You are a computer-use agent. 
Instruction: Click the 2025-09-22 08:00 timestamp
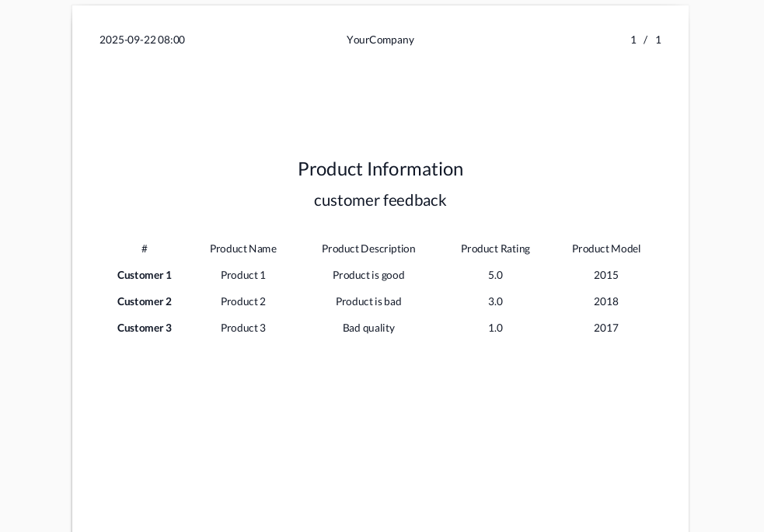[x=142, y=40]
